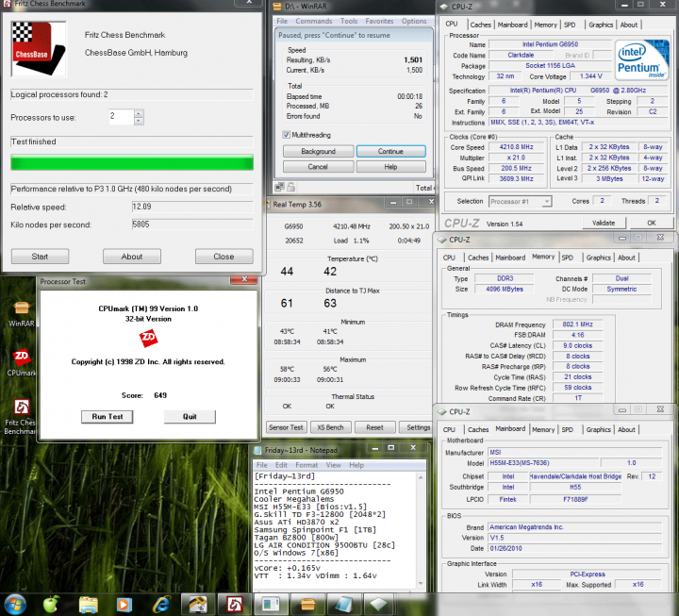The height and width of the screenshot is (616, 679).
Task: Click the Processors to use input field
Action: point(122,117)
